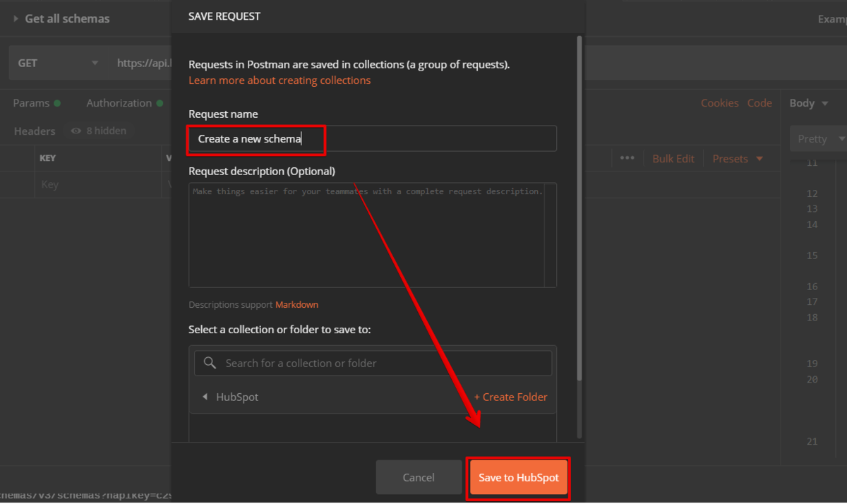
Task: Switch to the Params tab
Action: 31,103
